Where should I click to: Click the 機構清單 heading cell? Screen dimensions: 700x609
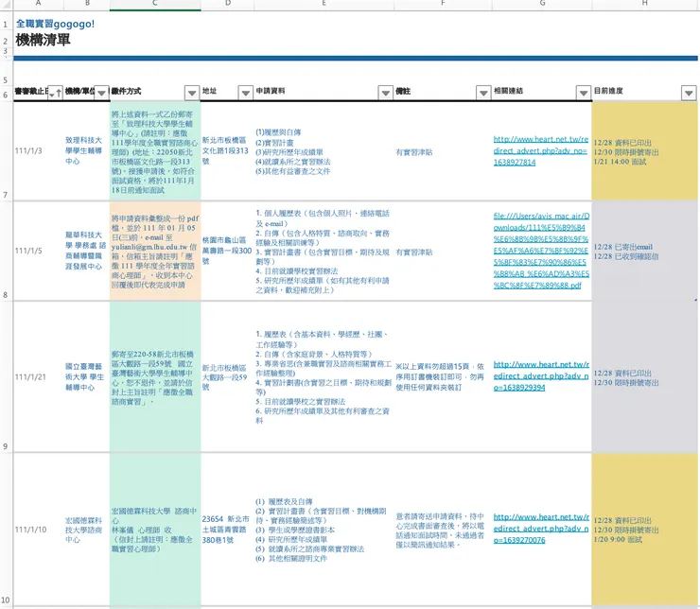click(43, 40)
